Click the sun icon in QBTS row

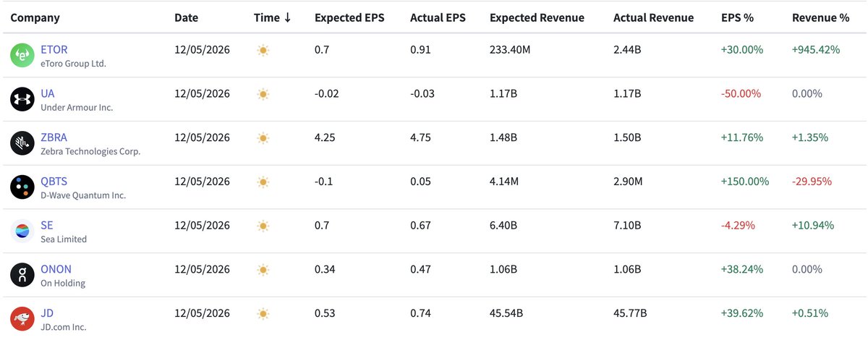pos(263,182)
